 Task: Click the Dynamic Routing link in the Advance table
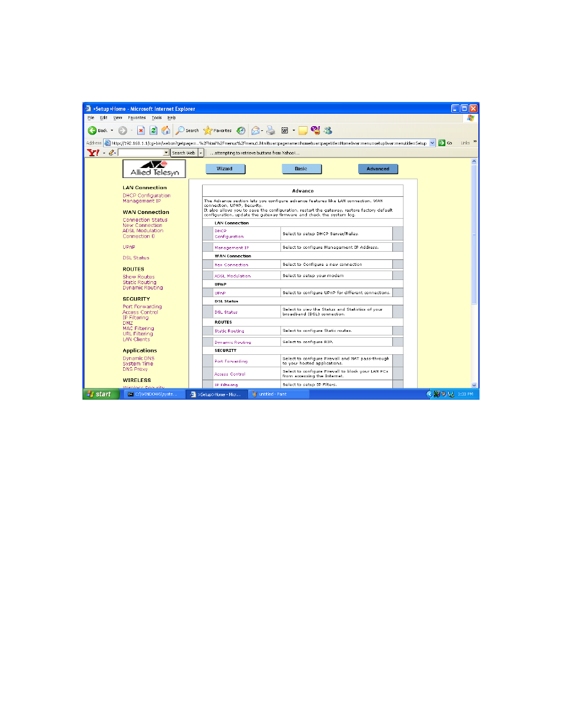coord(233,342)
